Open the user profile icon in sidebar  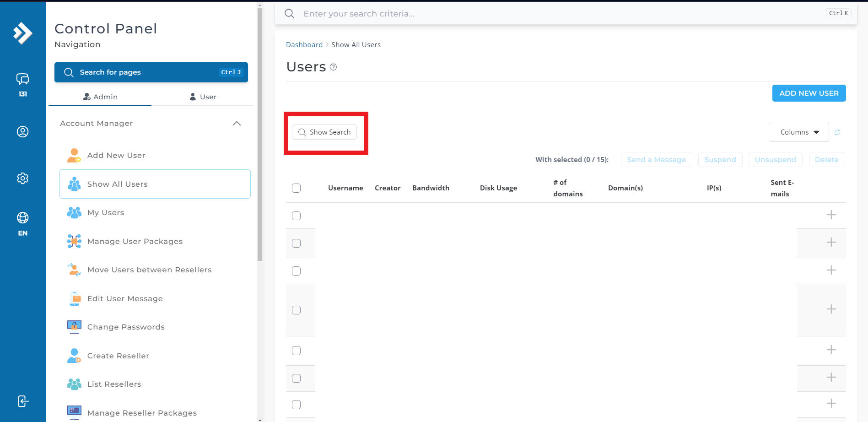[x=22, y=132]
